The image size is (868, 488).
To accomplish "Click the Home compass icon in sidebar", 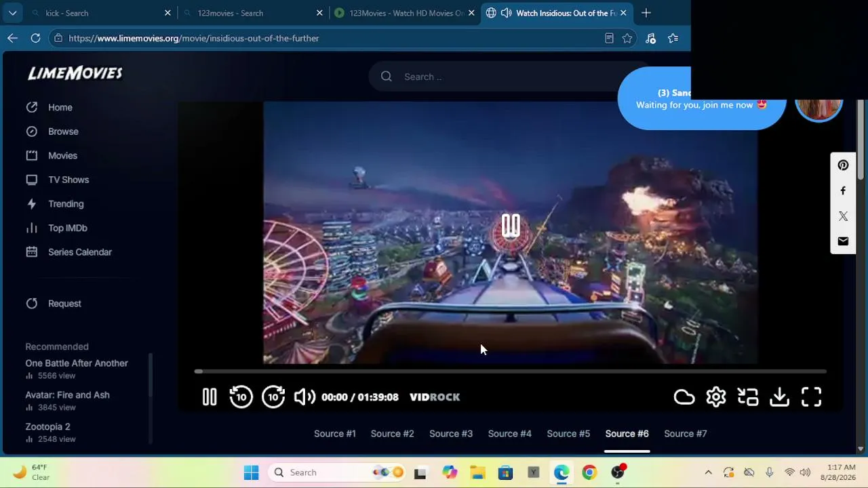I will pyautogui.click(x=32, y=107).
